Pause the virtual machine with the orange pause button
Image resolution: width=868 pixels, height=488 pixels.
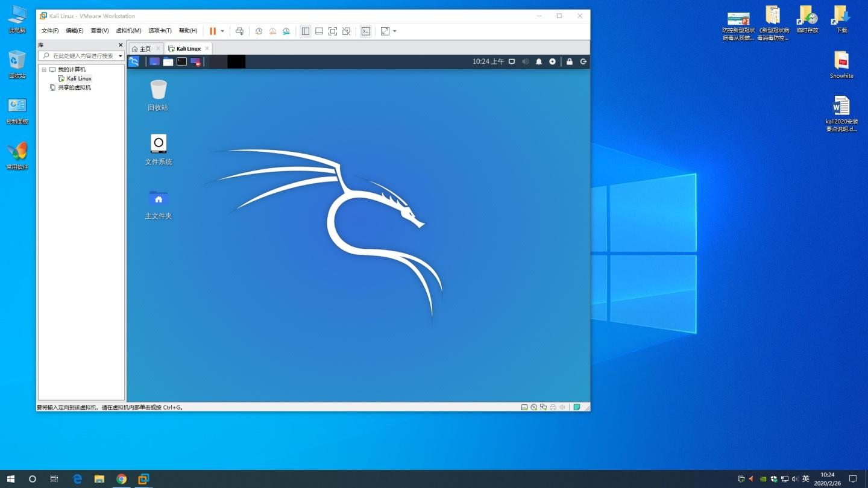pyautogui.click(x=213, y=31)
